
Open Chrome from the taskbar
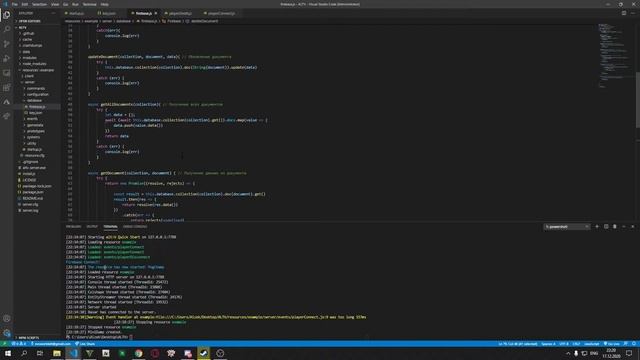click(138, 353)
